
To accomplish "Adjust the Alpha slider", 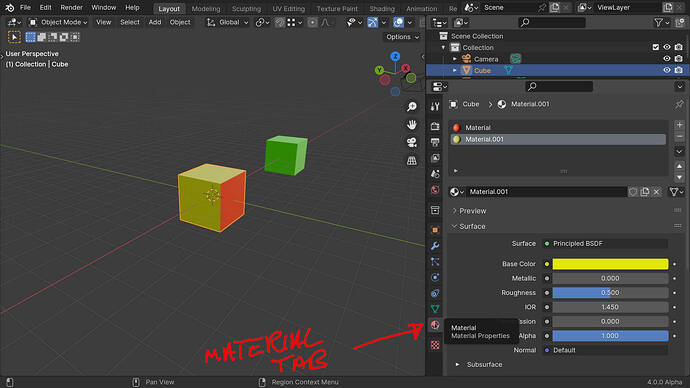I will point(610,336).
